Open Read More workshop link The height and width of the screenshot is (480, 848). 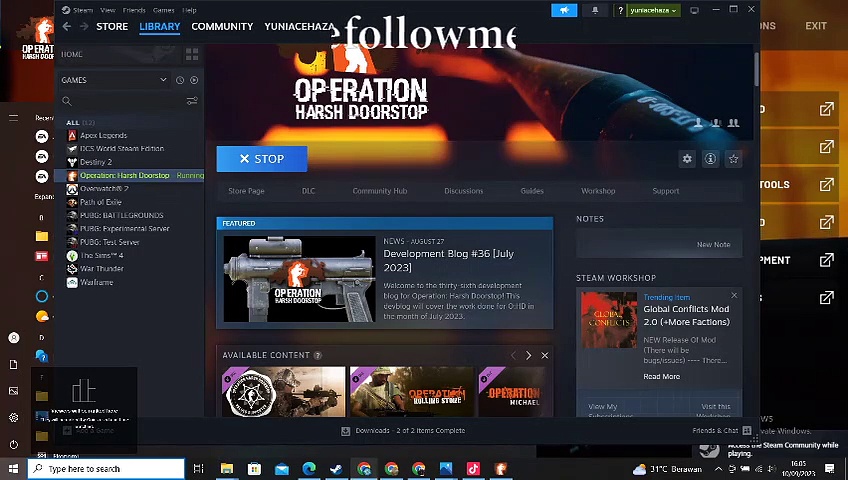click(661, 376)
